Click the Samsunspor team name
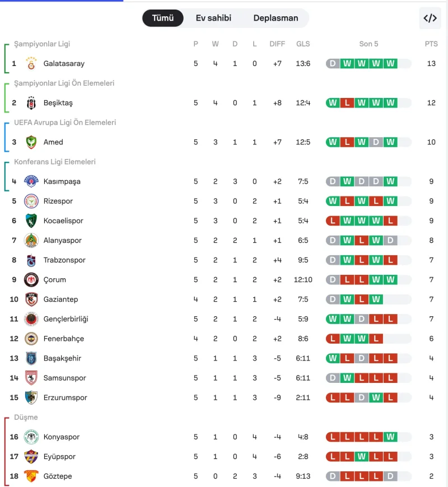Image resolution: width=448 pixels, height=487 pixels. tap(64, 378)
